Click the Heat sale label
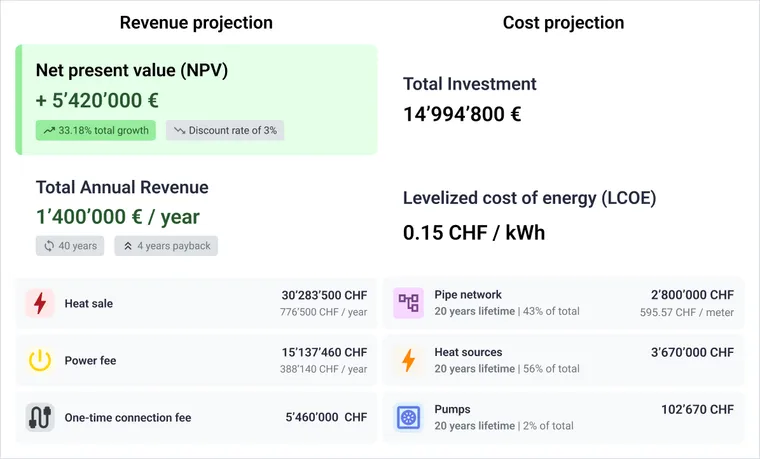 (89, 303)
